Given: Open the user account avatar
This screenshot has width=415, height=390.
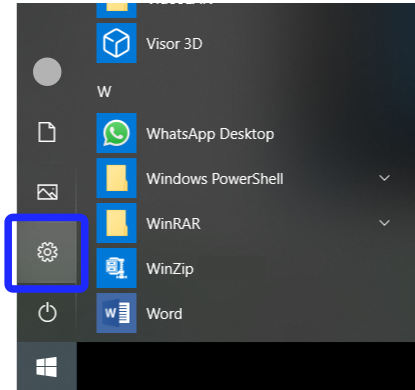Looking at the screenshot, I should pyautogui.click(x=47, y=72).
